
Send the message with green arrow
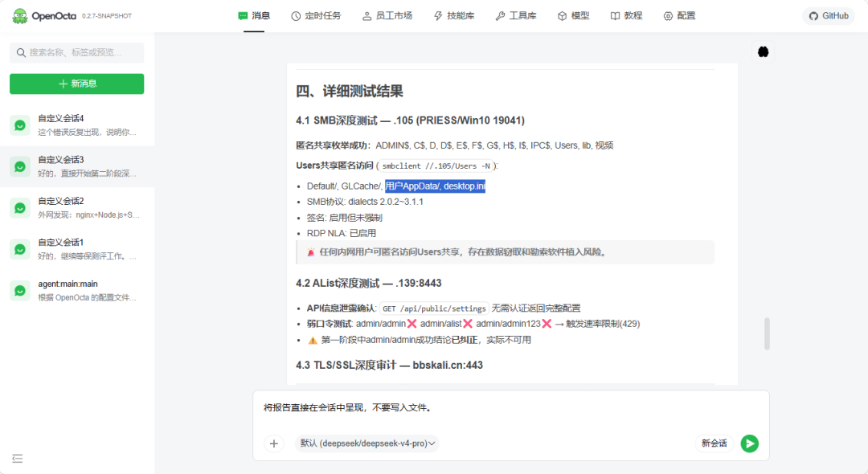click(x=750, y=443)
